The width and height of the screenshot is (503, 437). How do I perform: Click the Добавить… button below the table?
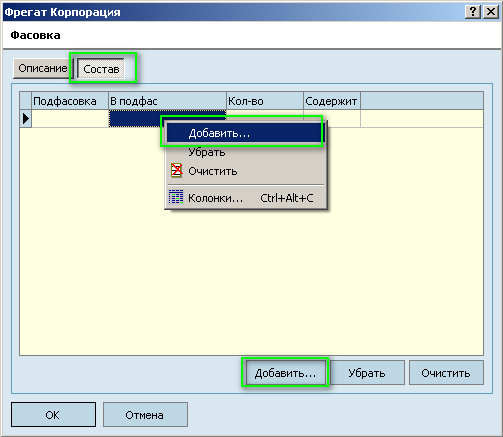tap(285, 373)
